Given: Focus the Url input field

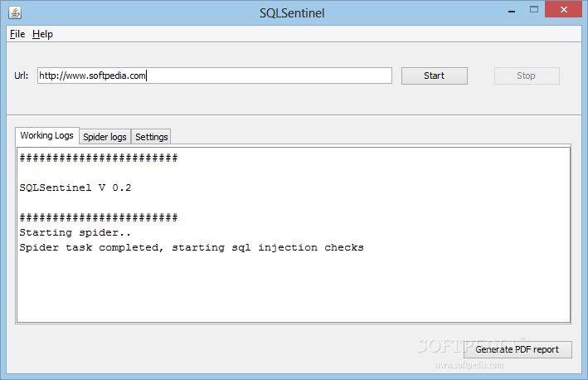Looking at the screenshot, I should coord(215,76).
